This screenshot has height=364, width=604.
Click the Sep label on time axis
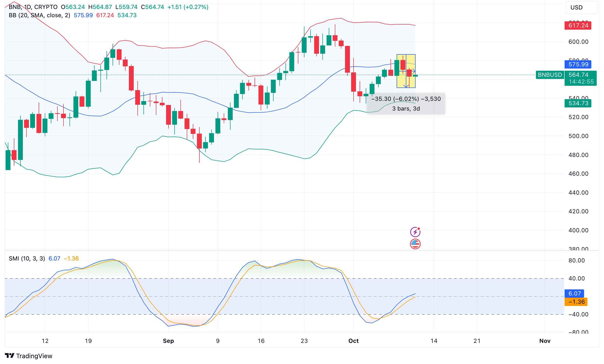(x=169, y=341)
